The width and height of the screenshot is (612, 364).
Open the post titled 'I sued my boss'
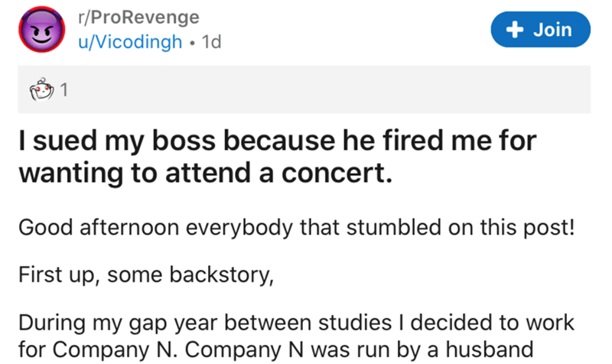(x=278, y=157)
